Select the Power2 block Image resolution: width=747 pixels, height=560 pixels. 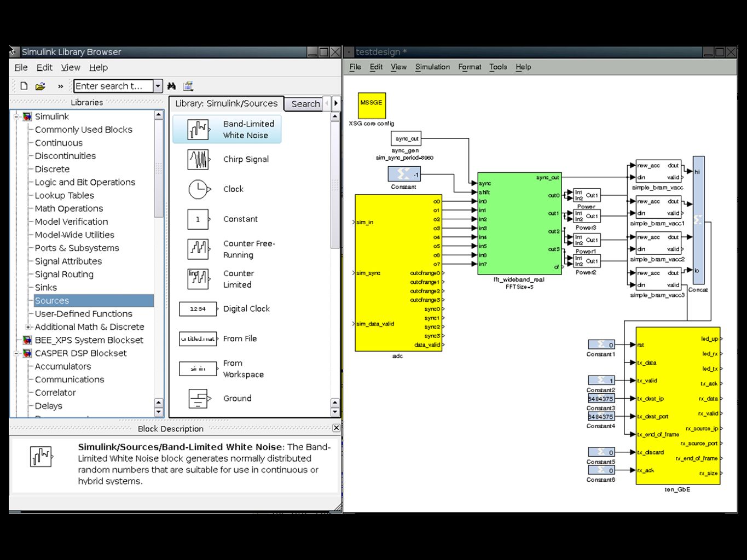pyautogui.click(x=586, y=261)
